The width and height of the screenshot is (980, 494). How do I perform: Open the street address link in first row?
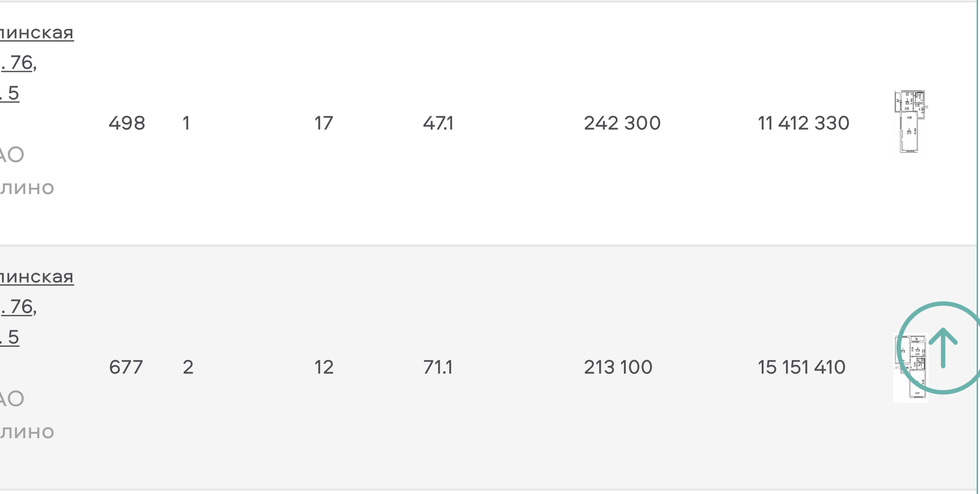pos(37,33)
